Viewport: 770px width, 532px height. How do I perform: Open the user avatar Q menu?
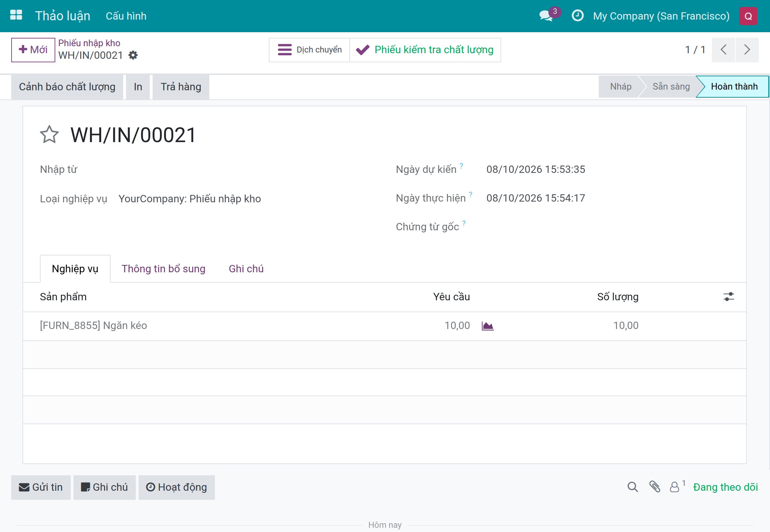click(x=748, y=16)
